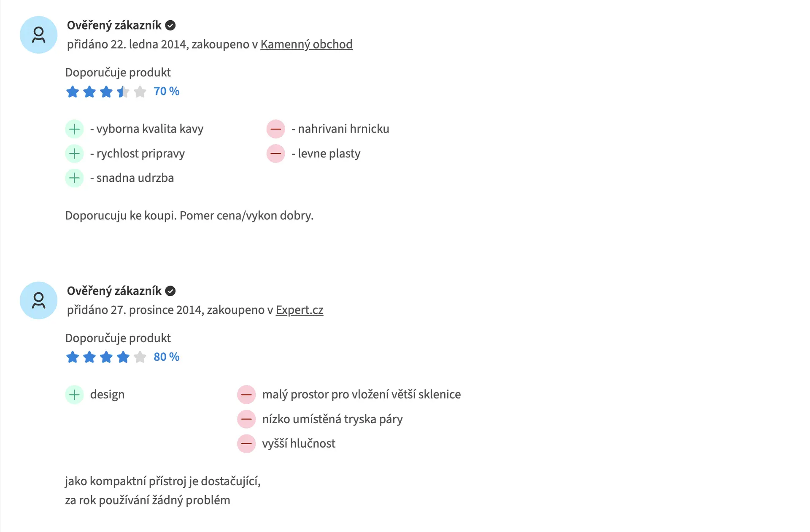Open the 'Expert.cz' shop link
The width and height of the screenshot is (810, 532).
[x=300, y=310]
